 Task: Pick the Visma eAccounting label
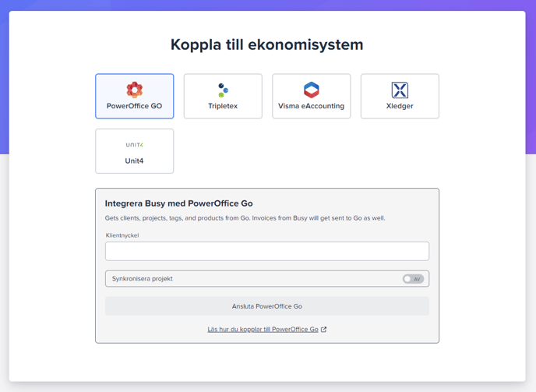coord(311,106)
